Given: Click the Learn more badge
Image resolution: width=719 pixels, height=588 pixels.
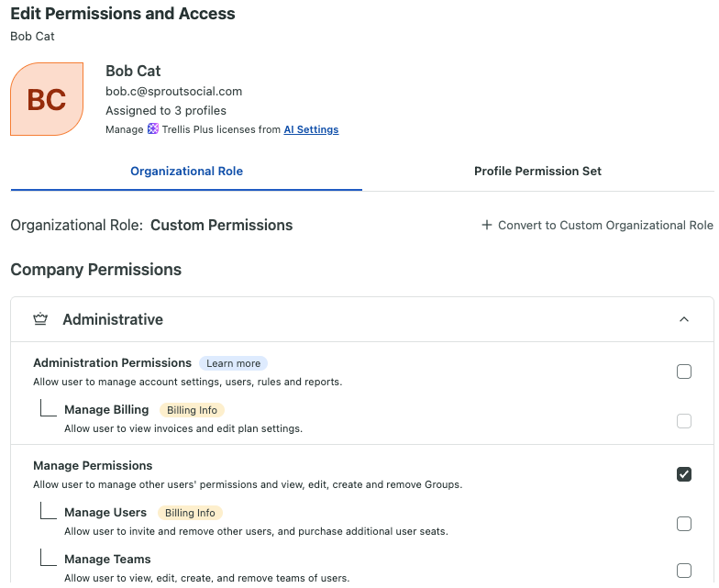Looking at the screenshot, I should 233,363.
